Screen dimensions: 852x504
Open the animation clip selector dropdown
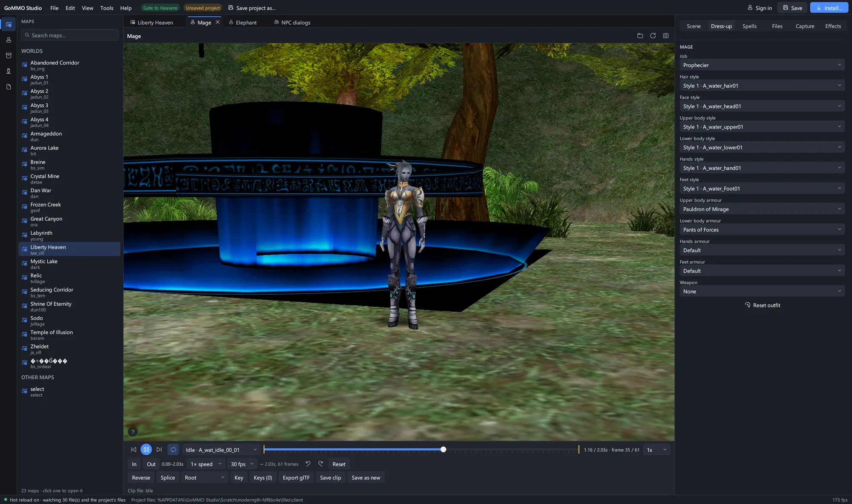221,450
